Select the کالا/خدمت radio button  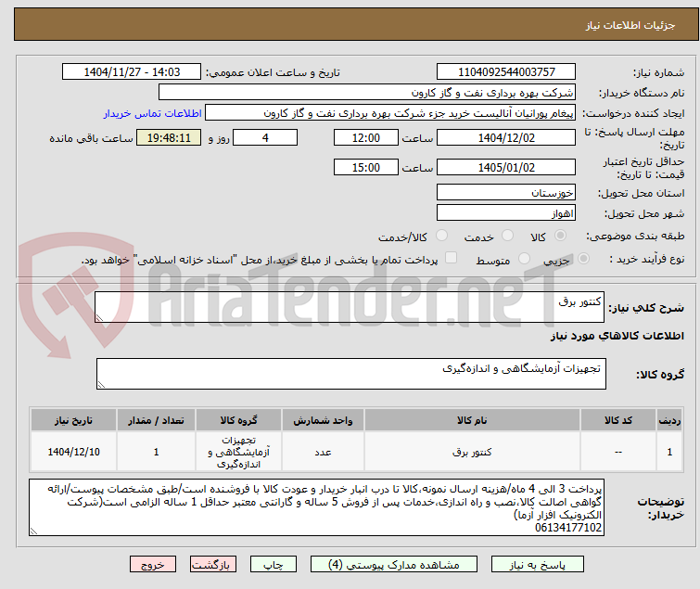click(441, 236)
